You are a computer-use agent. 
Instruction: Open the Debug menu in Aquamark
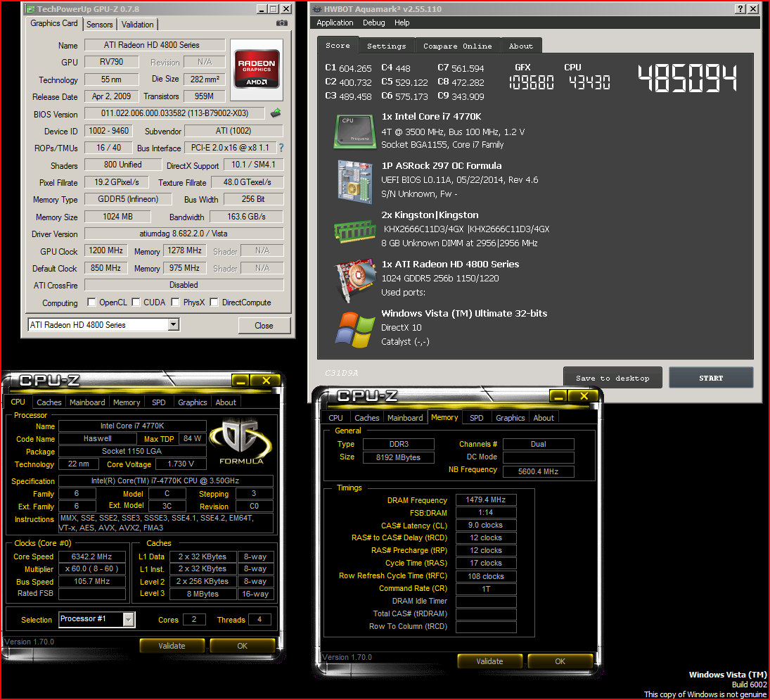coord(373,23)
